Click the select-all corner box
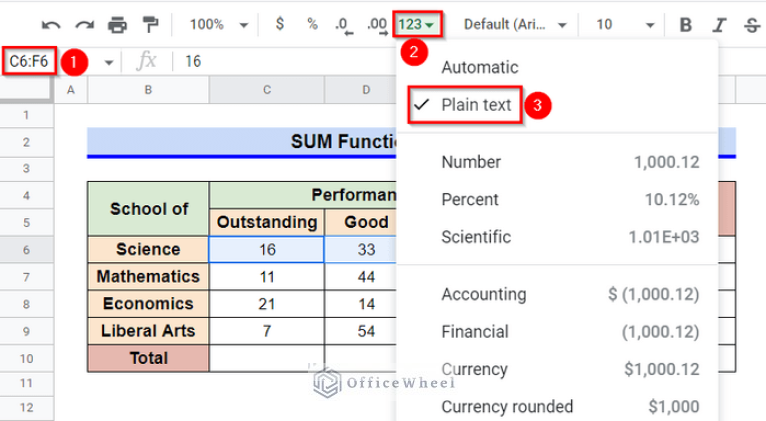The width and height of the screenshot is (766, 421). click(x=26, y=89)
